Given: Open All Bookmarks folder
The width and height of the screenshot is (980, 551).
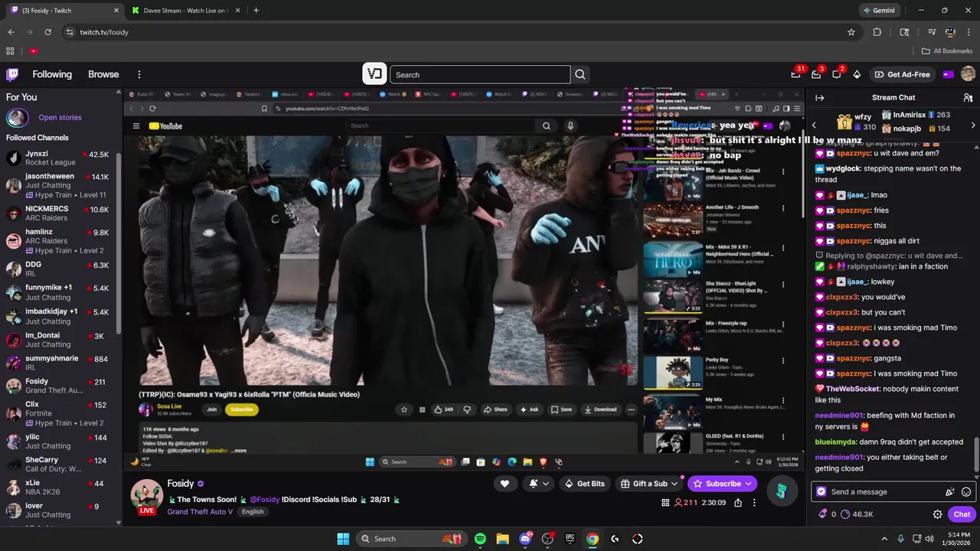Looking at the screenshot, I should (x=947, y=51).
